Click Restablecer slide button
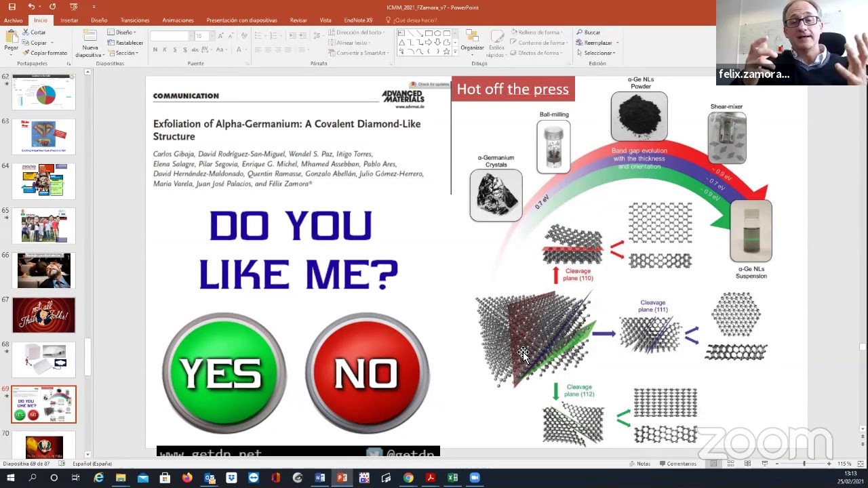Viewport: 868px width, 488px height. (x=125, y=43)
